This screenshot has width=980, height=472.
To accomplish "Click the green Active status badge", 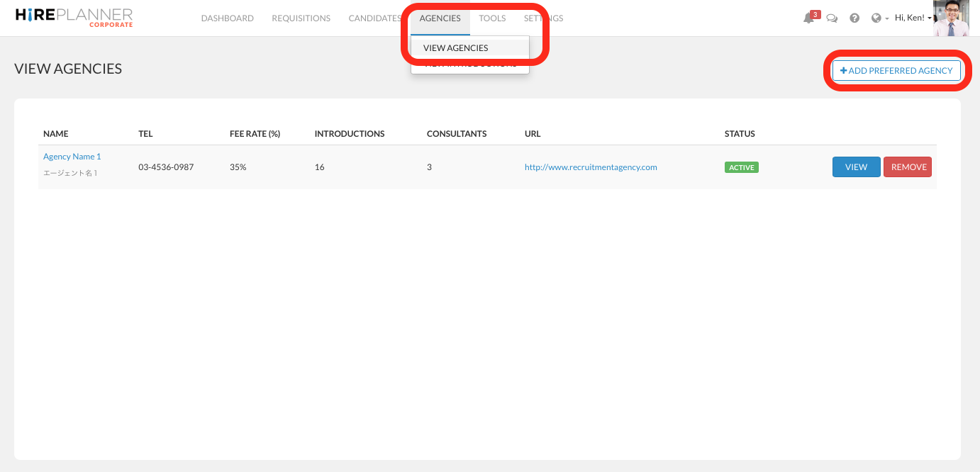I will [741, 167].
